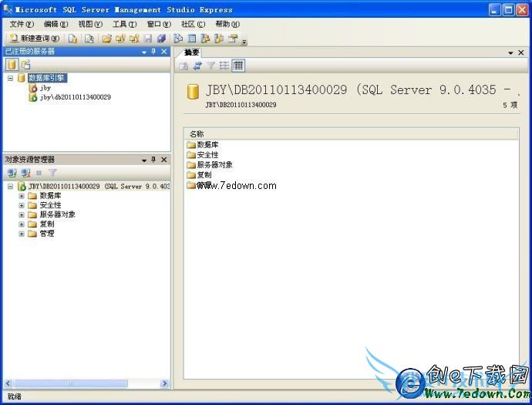Close the 对象资源管理器 panel

(164, 160)
